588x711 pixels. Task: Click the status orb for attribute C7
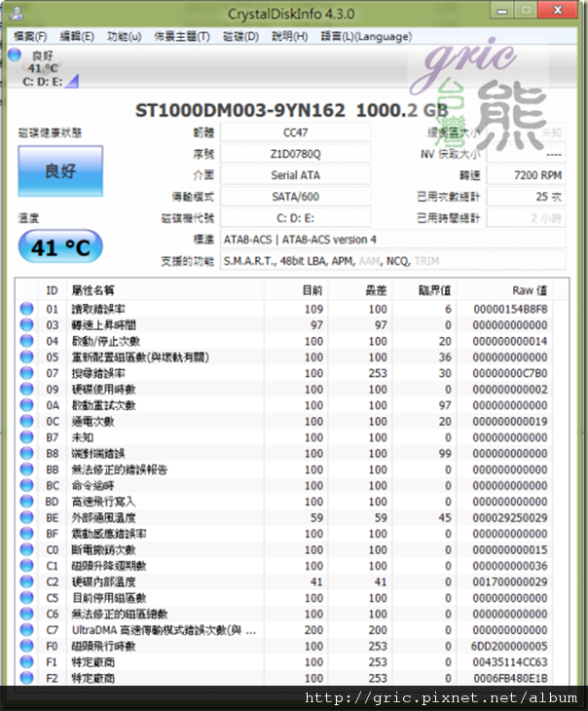click(26, 630)
